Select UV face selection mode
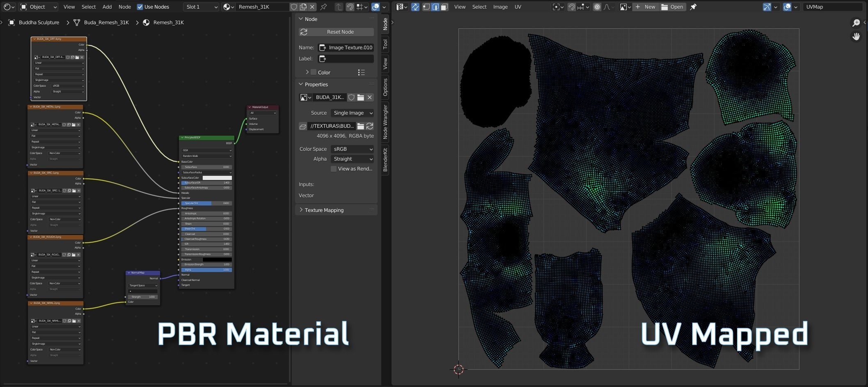This screenshot has width=868, height=387. pos(444,7)
